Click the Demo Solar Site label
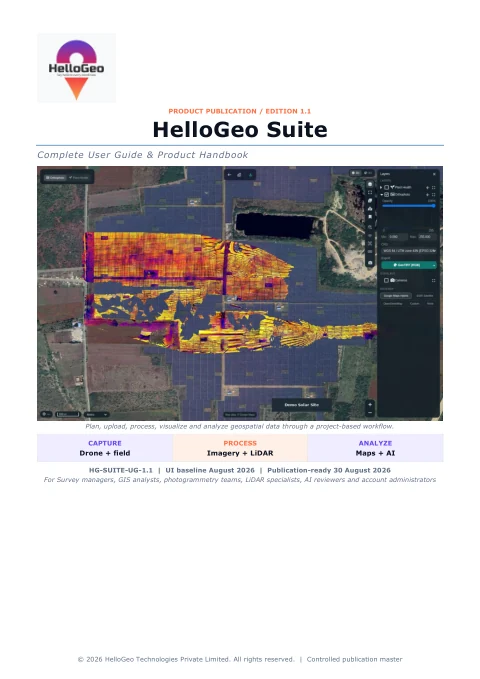 coord(302,405)
